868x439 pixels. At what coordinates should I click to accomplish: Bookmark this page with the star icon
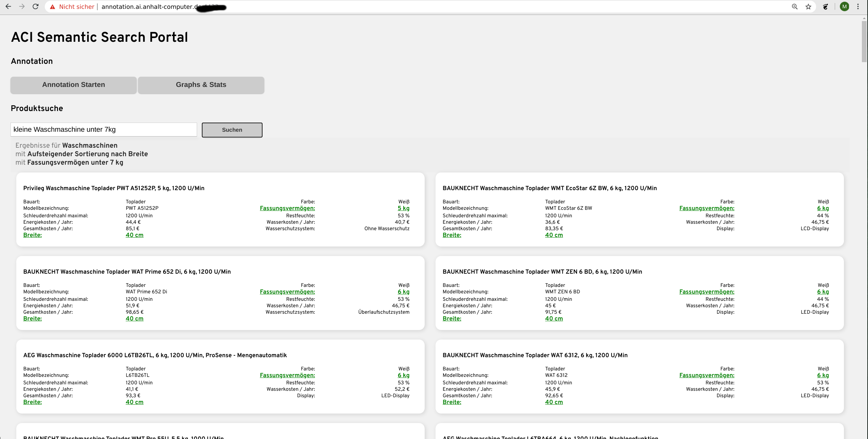tap(809, 6)
